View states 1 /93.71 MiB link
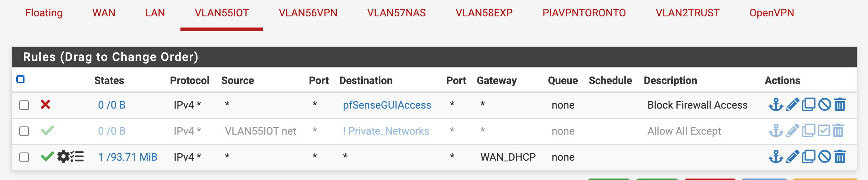 (127, 157)
